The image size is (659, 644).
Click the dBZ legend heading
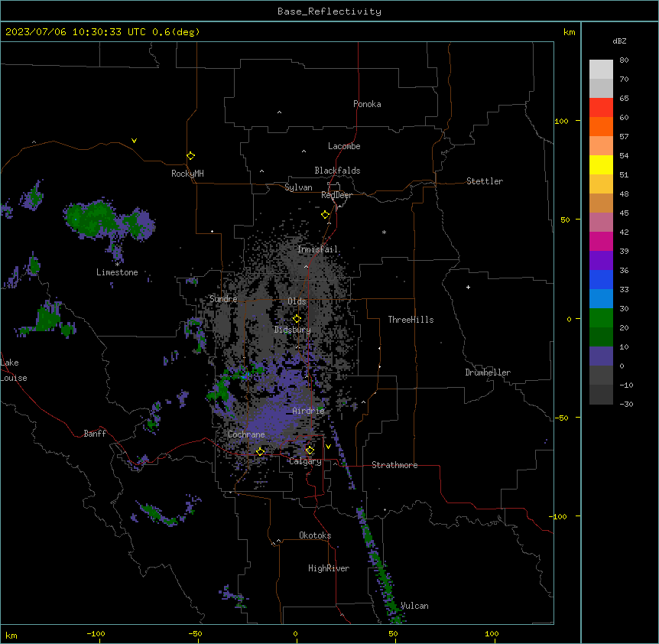(619, 41)
